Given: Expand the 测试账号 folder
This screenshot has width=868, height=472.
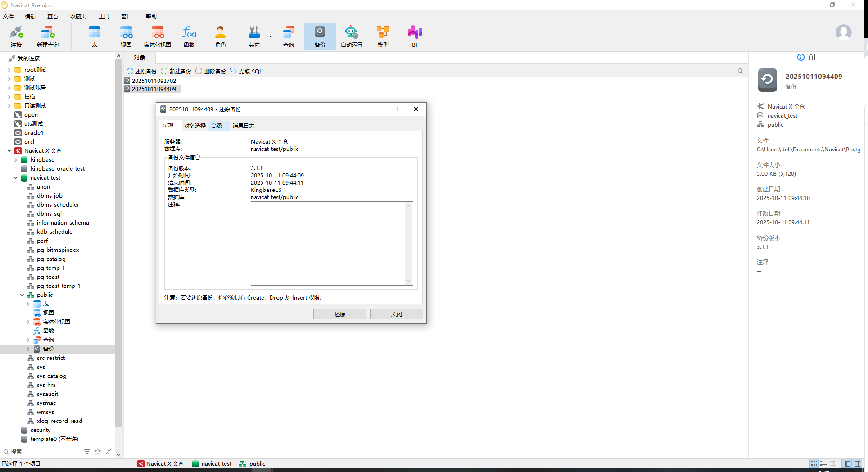Looking at the screenshot, I should pos(9,88).
